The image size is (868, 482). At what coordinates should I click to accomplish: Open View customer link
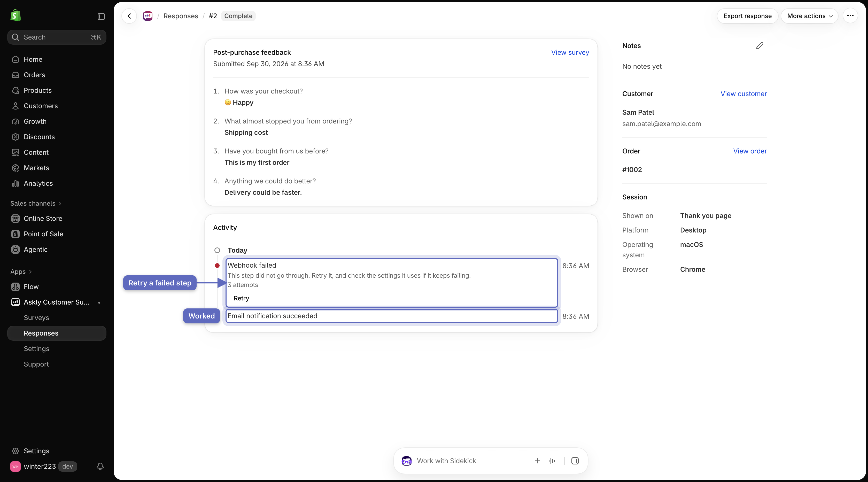click(743, 94)
